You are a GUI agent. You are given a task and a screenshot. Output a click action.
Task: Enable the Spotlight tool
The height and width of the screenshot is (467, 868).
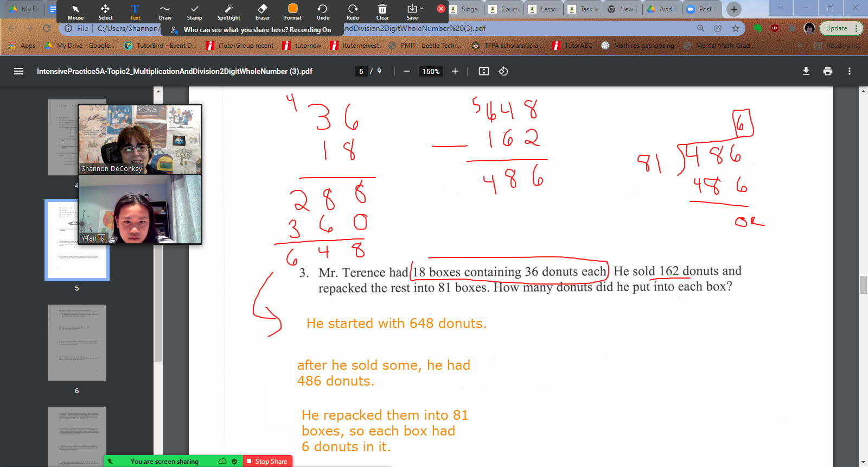(x=228, y=11)
